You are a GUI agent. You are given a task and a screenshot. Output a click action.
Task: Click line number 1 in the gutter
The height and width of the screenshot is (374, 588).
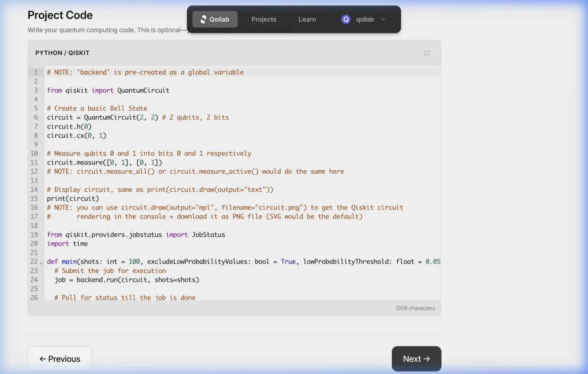[x=36, y=72]
